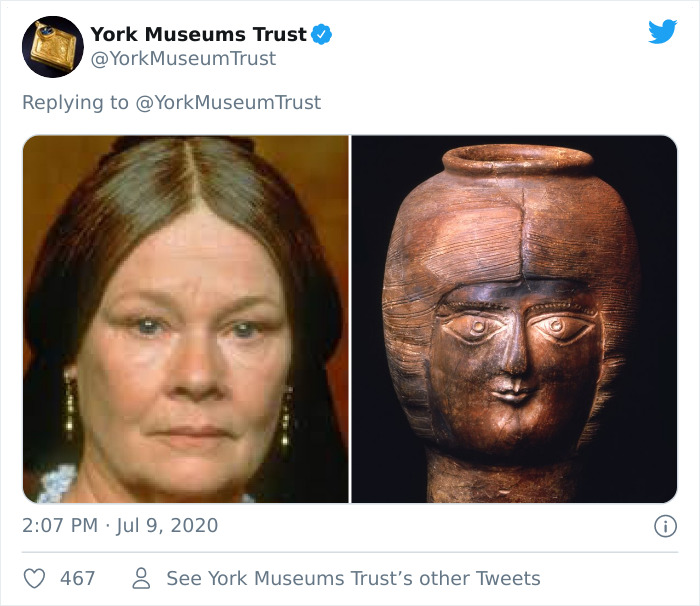Open the York Museums Trust display name
This screenshot has width=700, height=606.
pyautogui.click(x=199, y=34)
